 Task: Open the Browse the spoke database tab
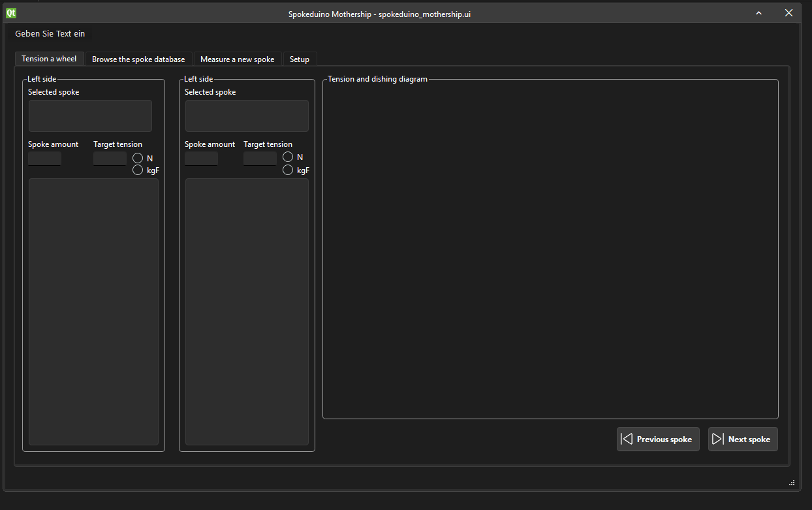coord(138,59)
